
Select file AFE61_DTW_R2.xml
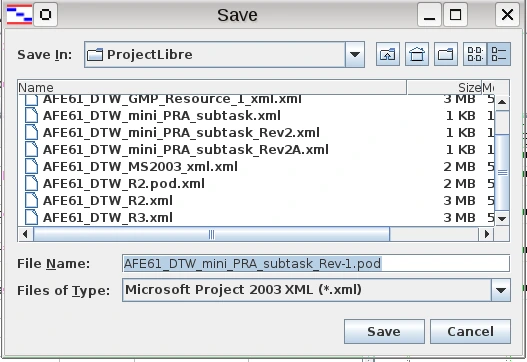108,201
